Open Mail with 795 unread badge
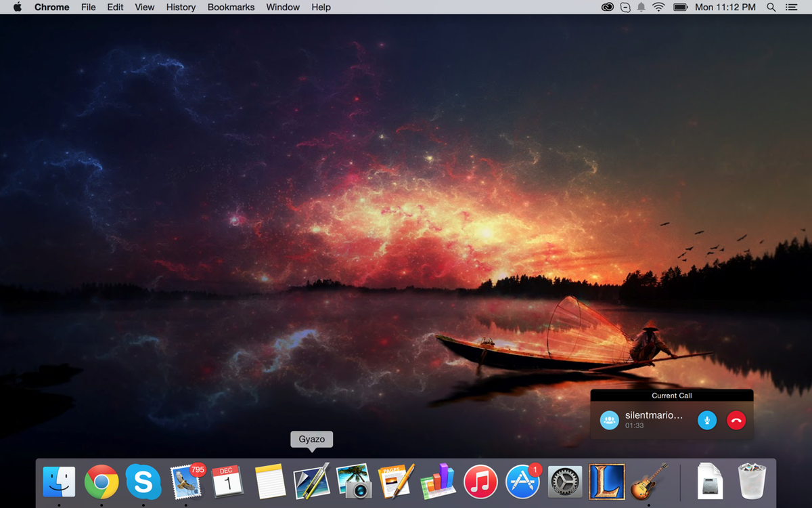This screenshot has height=508, width=812. tap(186, 482)
